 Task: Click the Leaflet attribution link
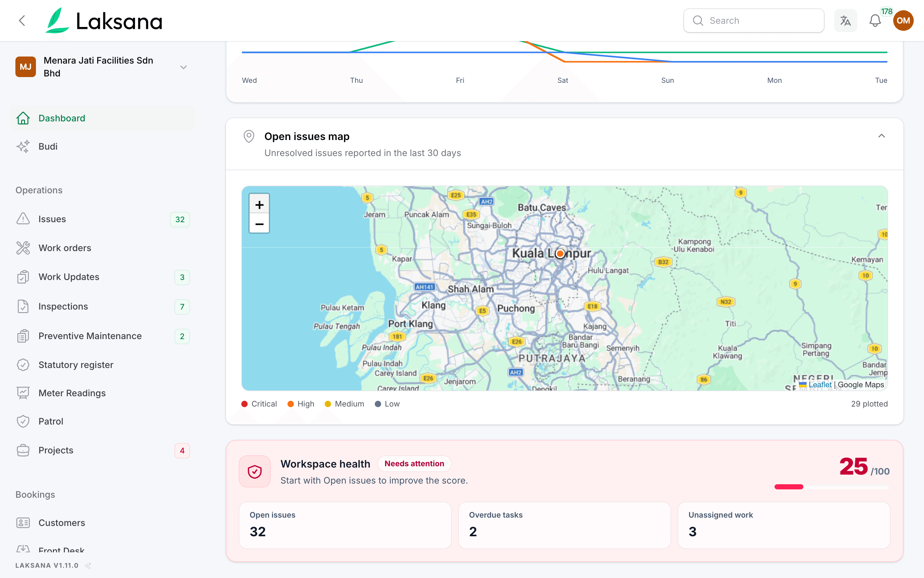point(819,385)
